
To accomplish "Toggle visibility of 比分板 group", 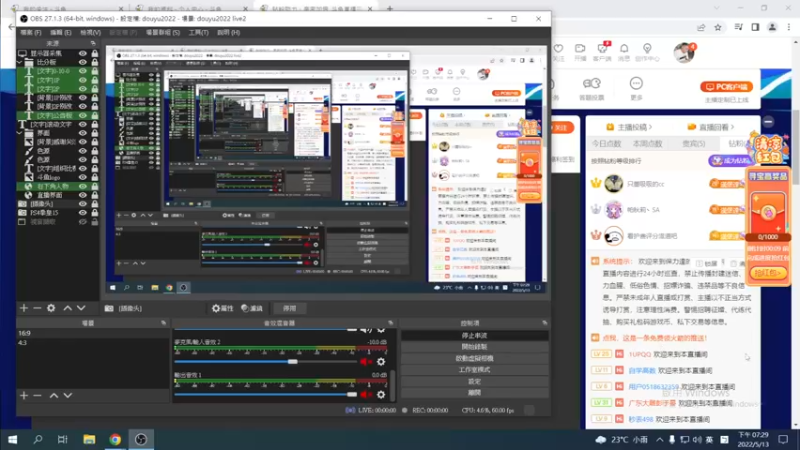I will (82, 62).
